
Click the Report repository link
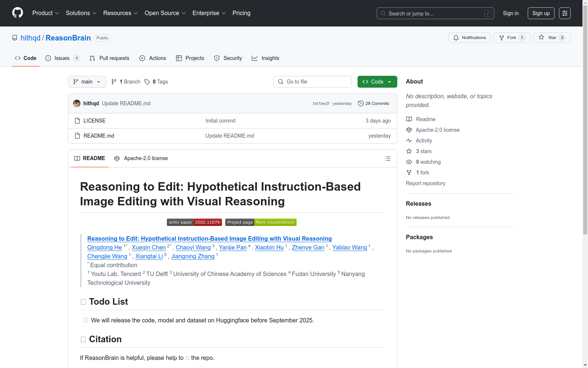pyautogui.click(x=426, y=183)
